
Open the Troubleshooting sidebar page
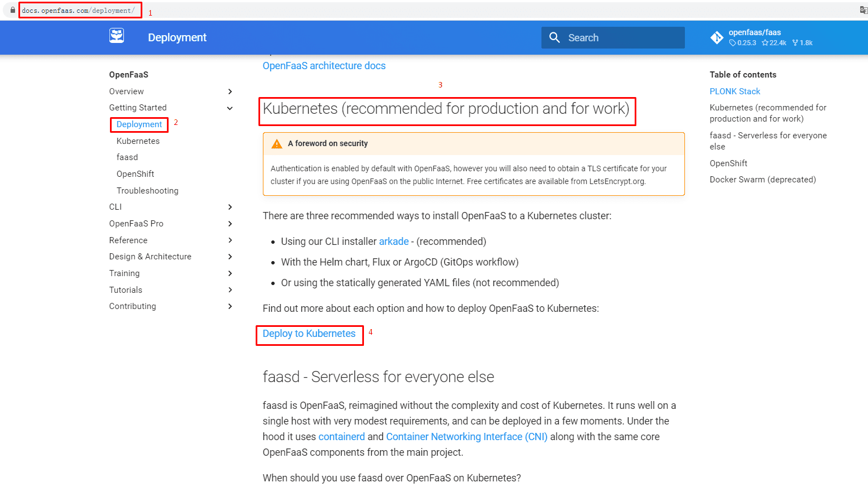coord(147,191)
